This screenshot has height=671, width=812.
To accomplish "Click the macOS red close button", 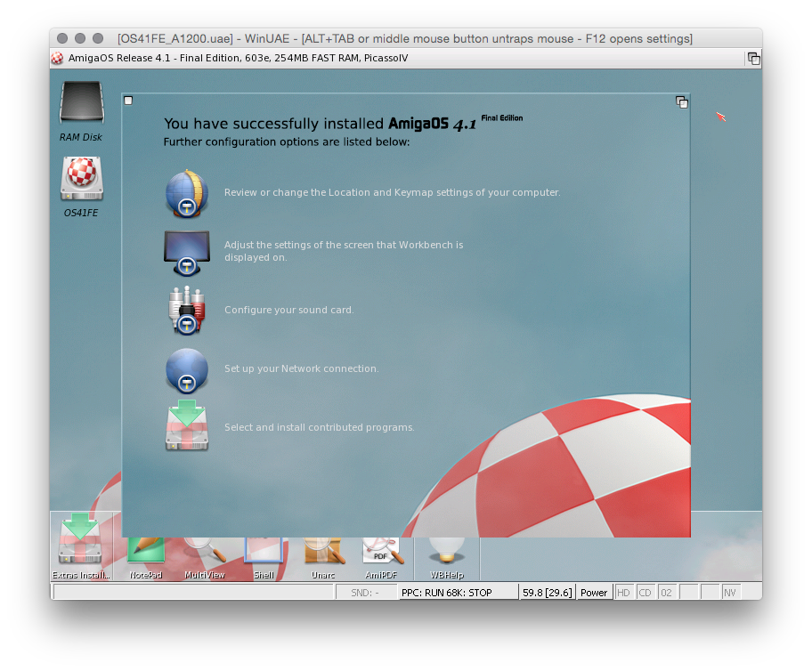I will (62, 38).
